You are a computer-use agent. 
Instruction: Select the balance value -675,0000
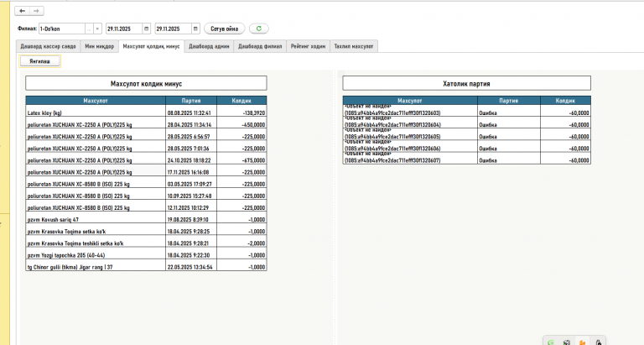coord(241,159)
